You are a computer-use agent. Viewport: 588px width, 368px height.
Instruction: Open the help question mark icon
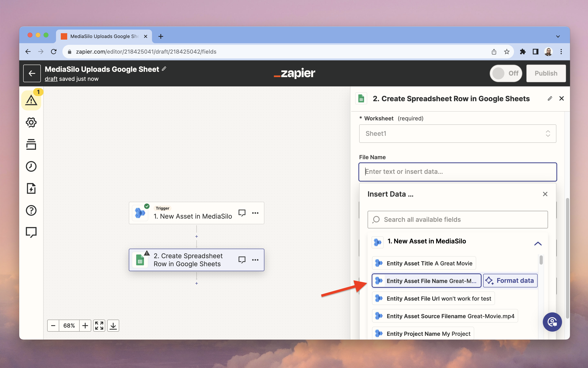point(31,210)
